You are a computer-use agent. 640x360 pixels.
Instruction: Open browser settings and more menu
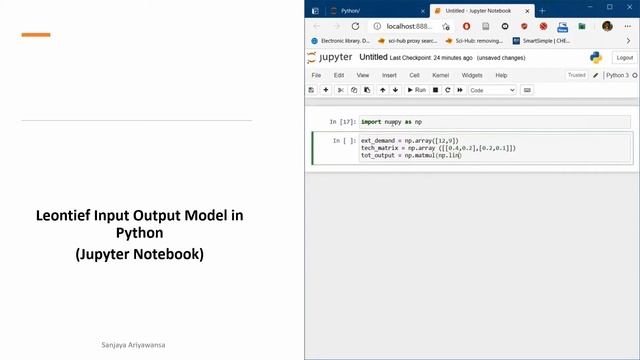click(628, 26)
